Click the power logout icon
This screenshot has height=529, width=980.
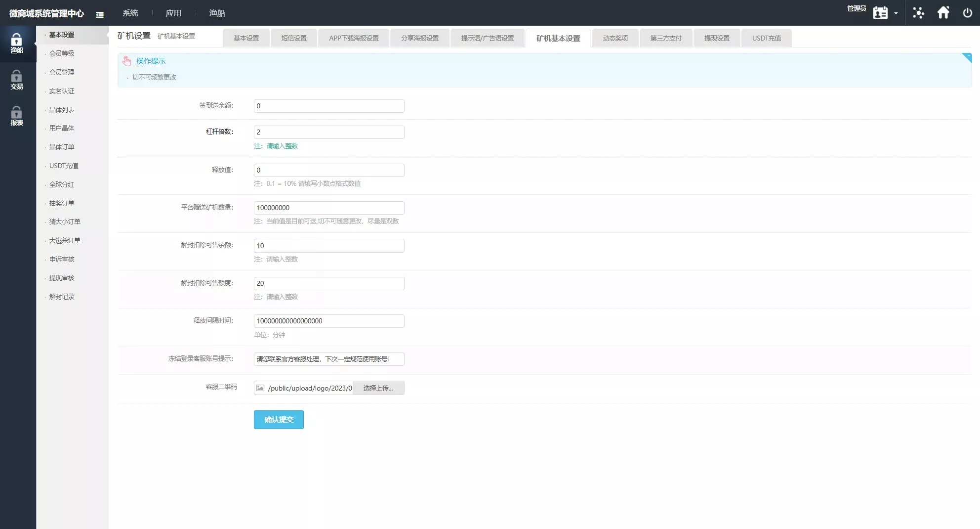click(967, 13)
